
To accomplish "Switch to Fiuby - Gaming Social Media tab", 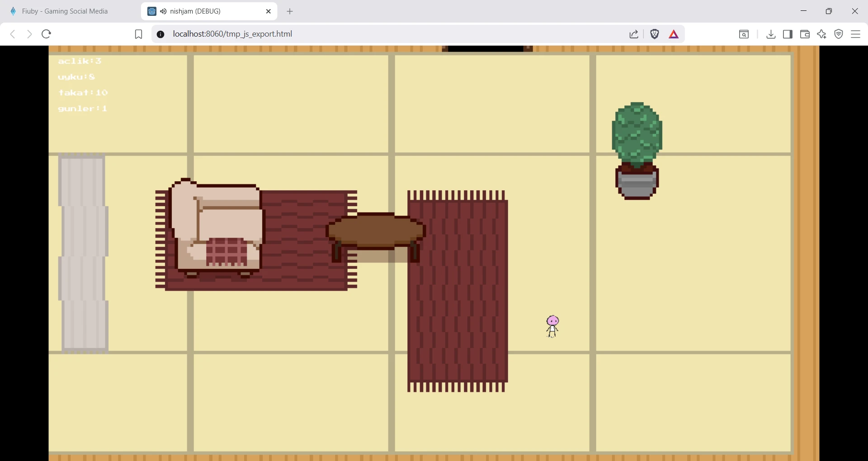I will coord(65,11).
